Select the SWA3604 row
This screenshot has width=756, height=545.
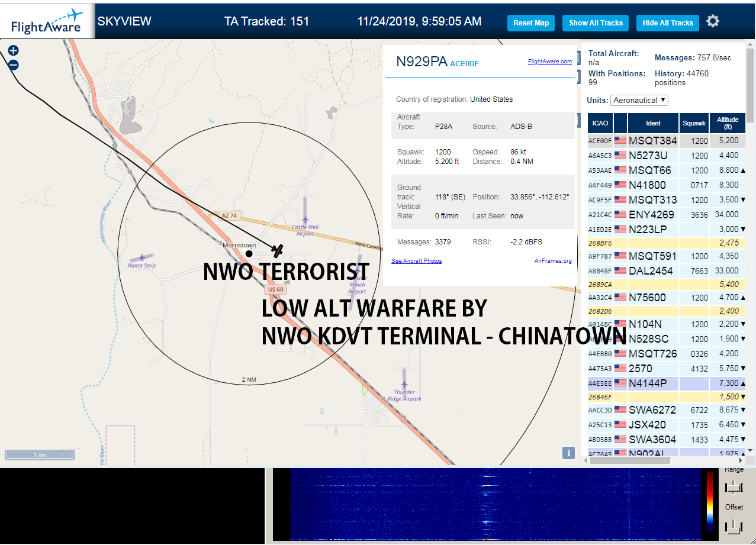tap(667, 440)
